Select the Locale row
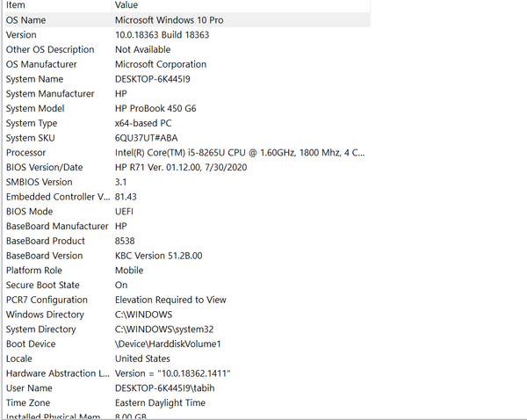527x420 pixels. [x=187, y=358]
